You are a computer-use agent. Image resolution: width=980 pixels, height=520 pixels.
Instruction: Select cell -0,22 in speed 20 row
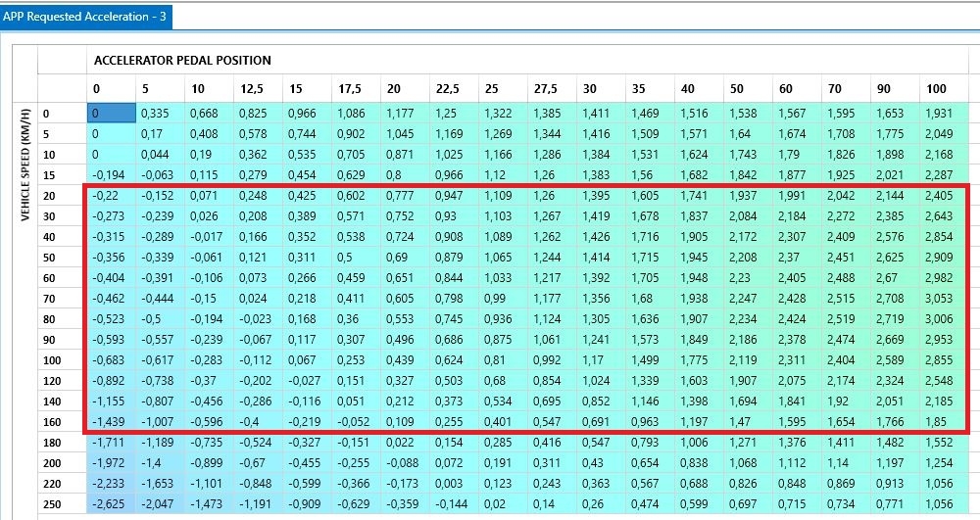[112, 196]
